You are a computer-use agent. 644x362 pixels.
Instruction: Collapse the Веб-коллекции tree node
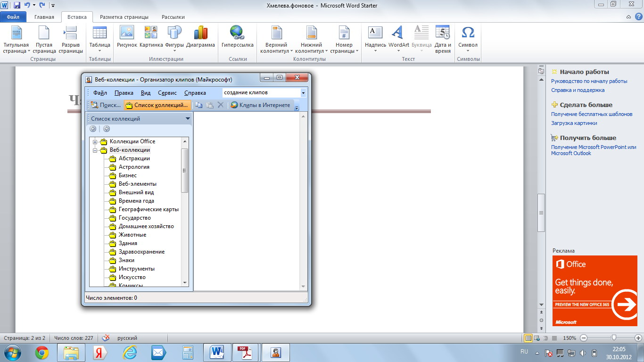pos(95,150)
